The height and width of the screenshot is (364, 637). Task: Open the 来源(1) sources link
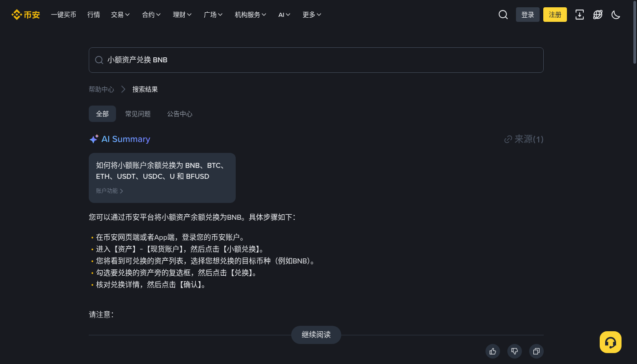(524, 139)
